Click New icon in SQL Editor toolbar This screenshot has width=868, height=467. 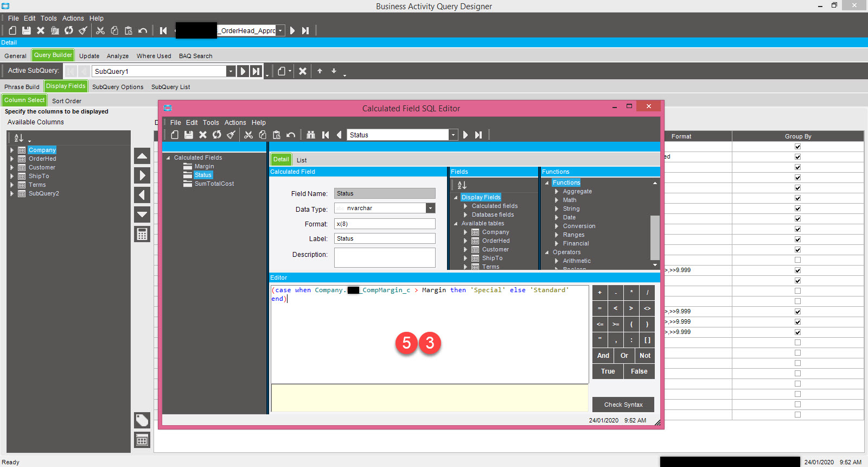(175, 135)
